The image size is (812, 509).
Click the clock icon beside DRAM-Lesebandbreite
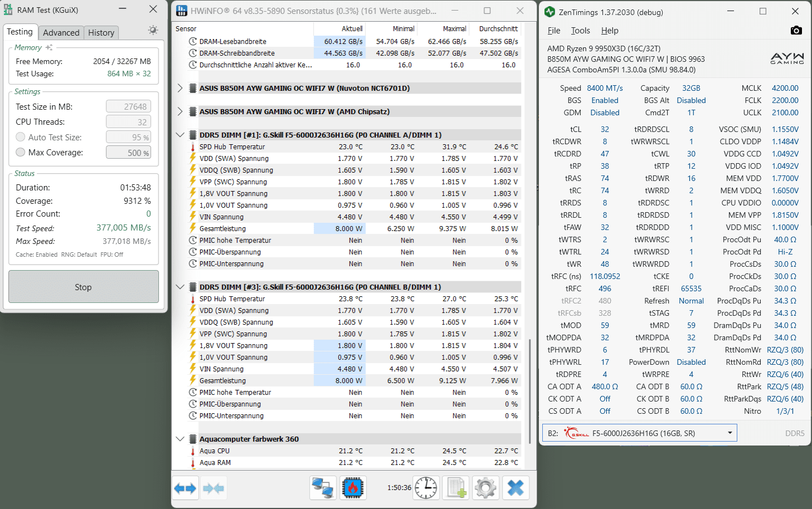[193, 41]
